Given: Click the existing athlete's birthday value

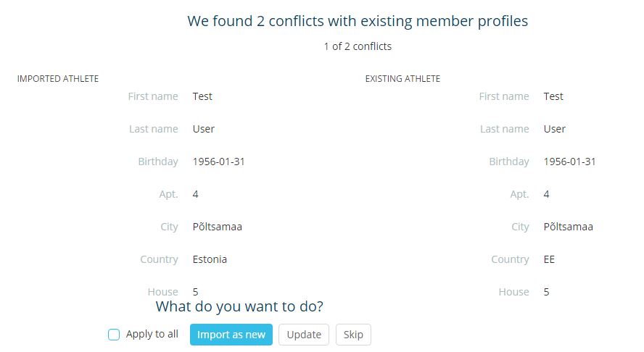Looking at the screenshot, I should (x=569, y=162).
